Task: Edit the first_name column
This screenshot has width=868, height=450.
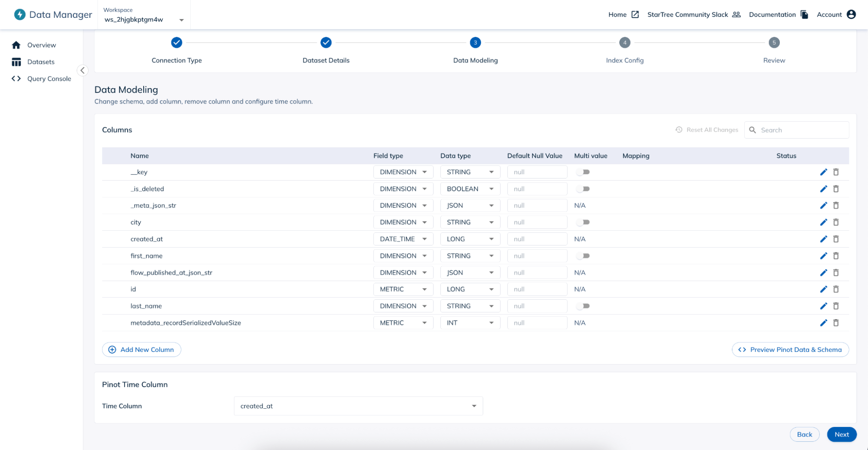Action: (x=823, y=256)
